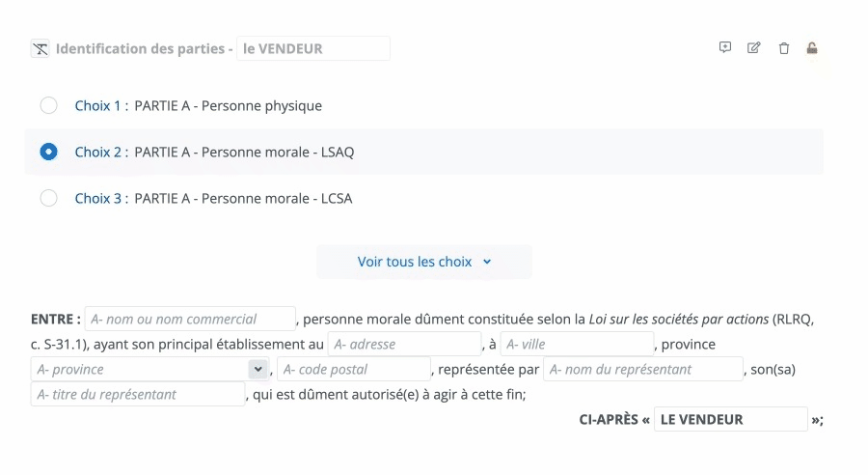
Task: Click the add comment icon
Action: point(725,47)
